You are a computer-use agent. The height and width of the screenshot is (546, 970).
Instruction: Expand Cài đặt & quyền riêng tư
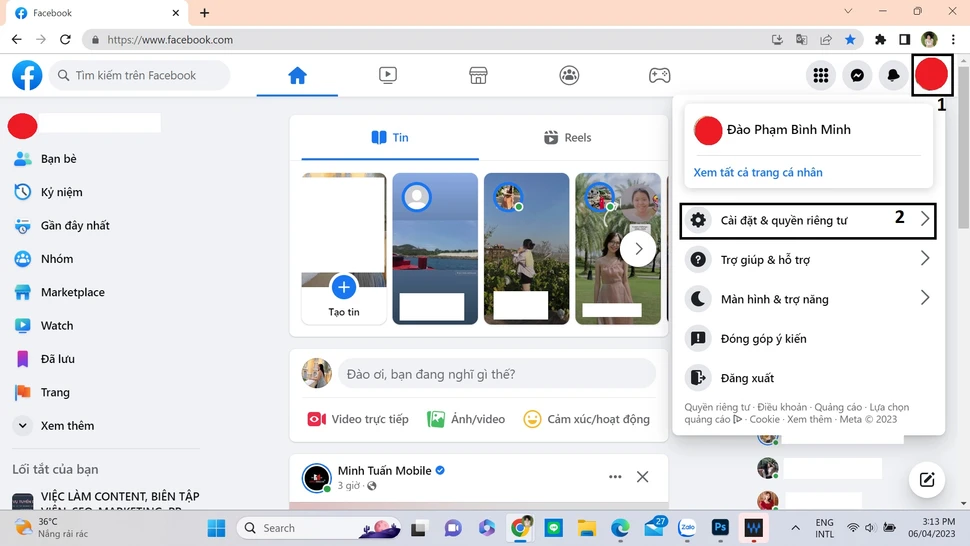tap(807, 220)
